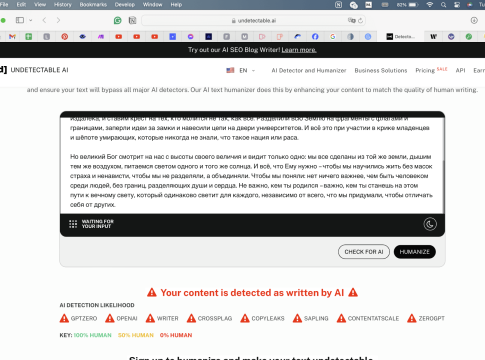
Task: Open the Facebook pinned tab
Action: [315, 37]
